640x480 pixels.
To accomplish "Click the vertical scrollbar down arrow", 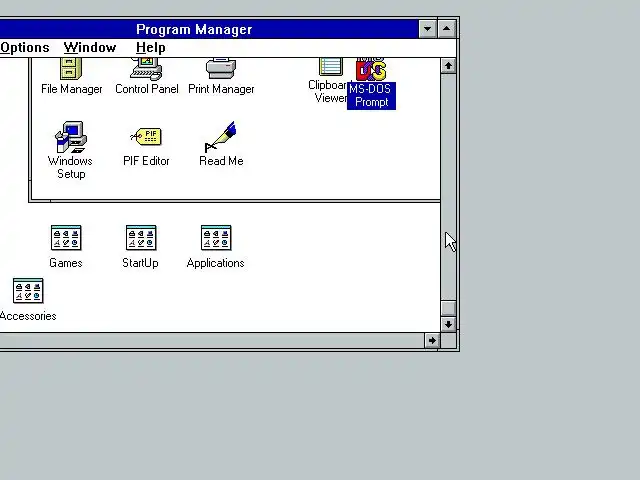I will pyautogui.click(x=448, y=324).
